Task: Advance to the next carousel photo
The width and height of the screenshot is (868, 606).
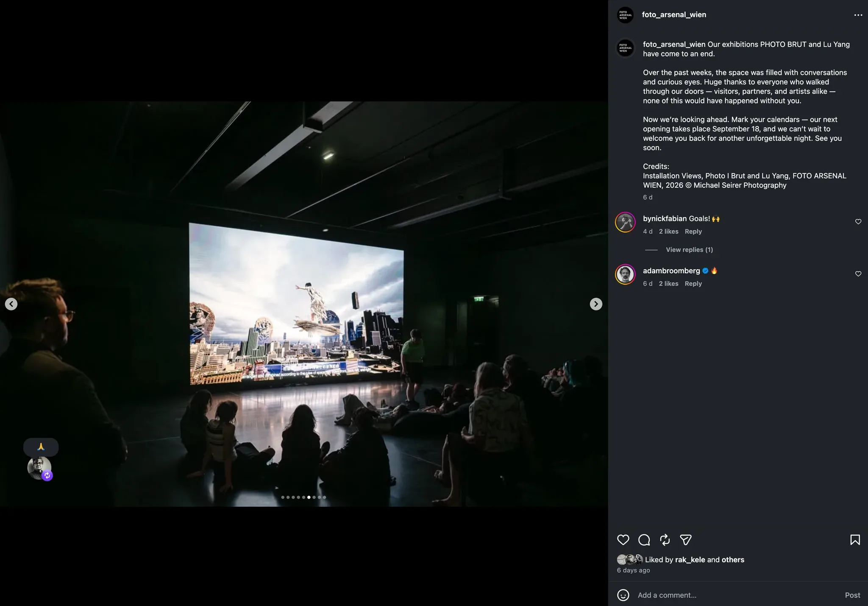Action: pos(596,304)
